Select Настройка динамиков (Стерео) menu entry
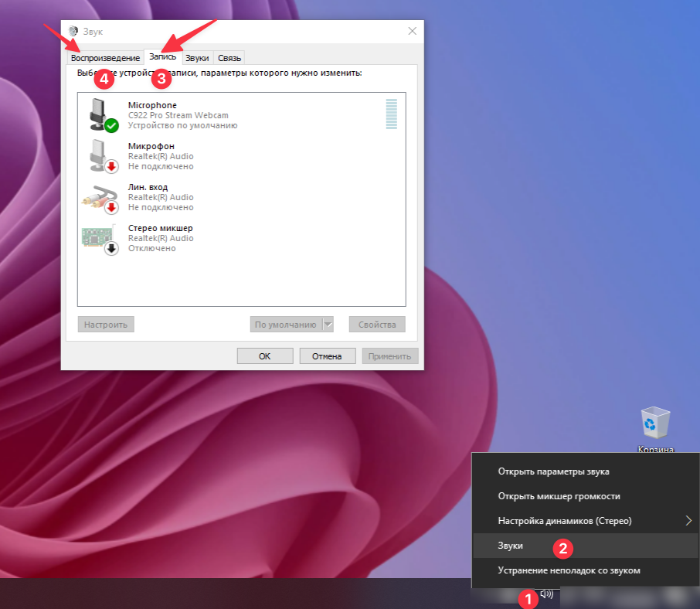The height and width of the screenshot is (609, 700). click(x=586, y=521)
